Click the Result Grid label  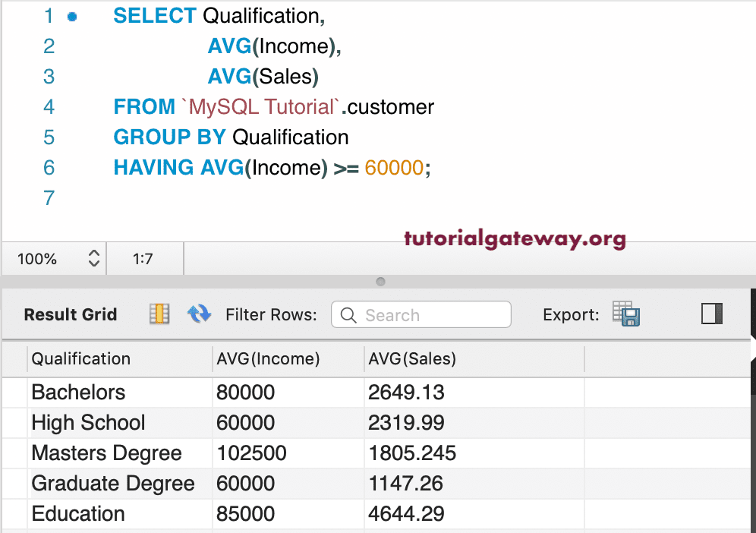(x=71, y=315)
